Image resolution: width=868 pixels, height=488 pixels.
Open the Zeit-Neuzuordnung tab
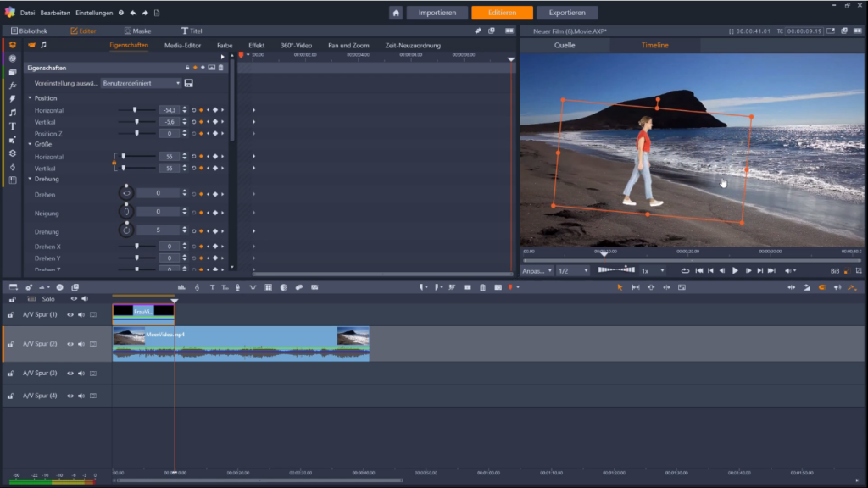[x=413, y=46]
